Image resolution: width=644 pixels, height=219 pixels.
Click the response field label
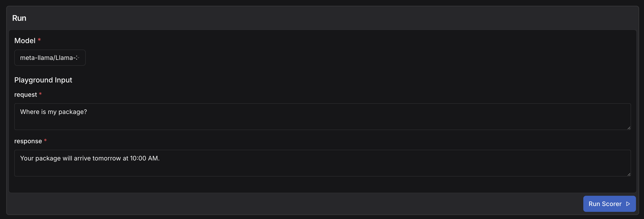pos(28,141)
